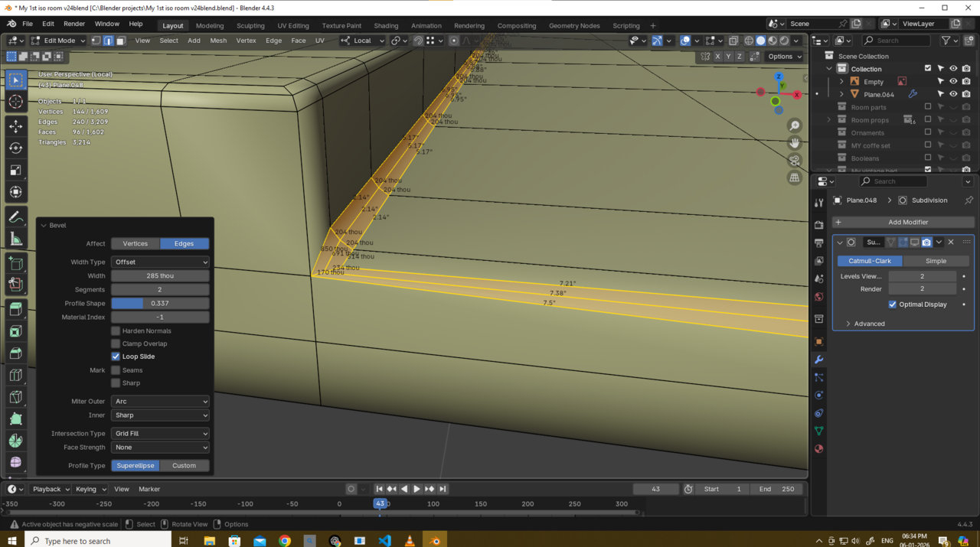Open the Modifiers wrench properties tab
Screen dimensions: 980x547
click(818, 360)
